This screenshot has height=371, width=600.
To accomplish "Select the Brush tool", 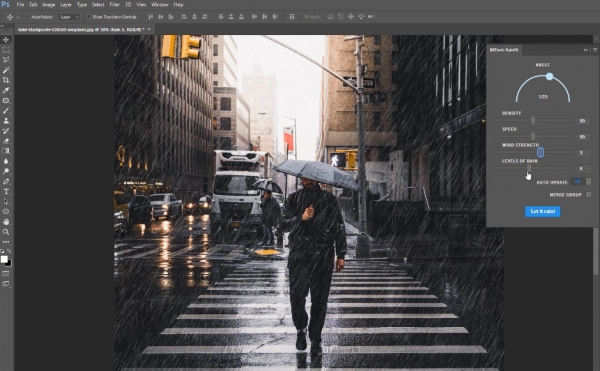I will click(x=6, y=111).
